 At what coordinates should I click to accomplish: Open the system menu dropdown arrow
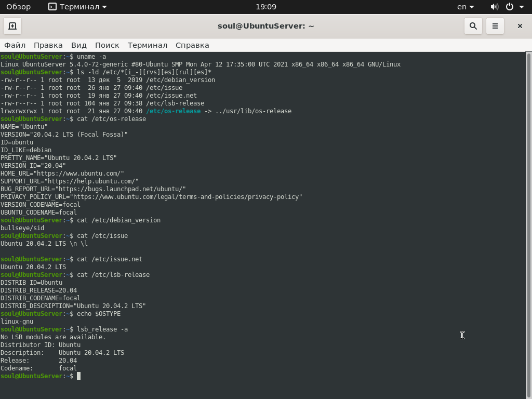[x=522, y=7]
